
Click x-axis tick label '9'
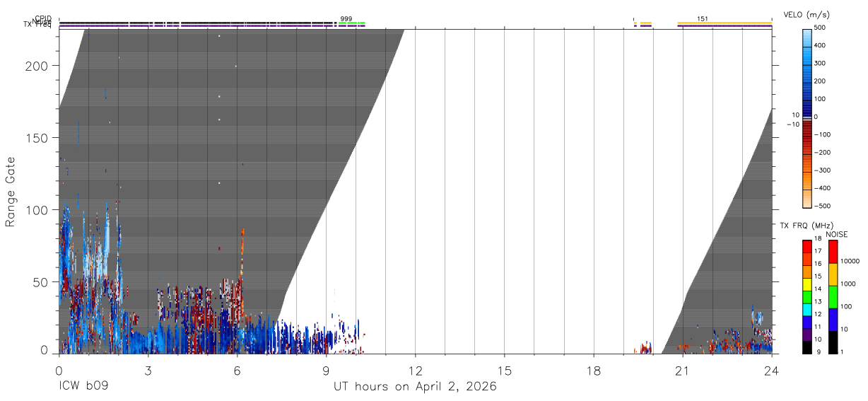tap(326, 371)
